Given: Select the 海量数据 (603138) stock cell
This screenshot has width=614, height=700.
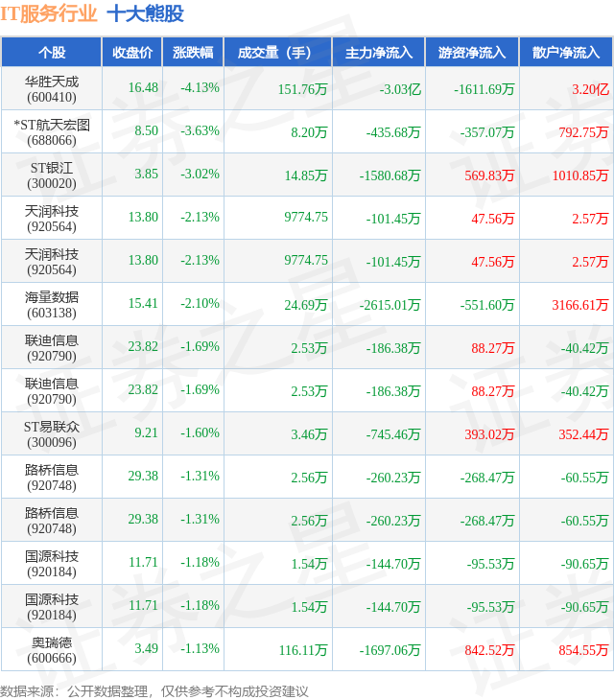Looking at the screenshot, I should [52, 305].
